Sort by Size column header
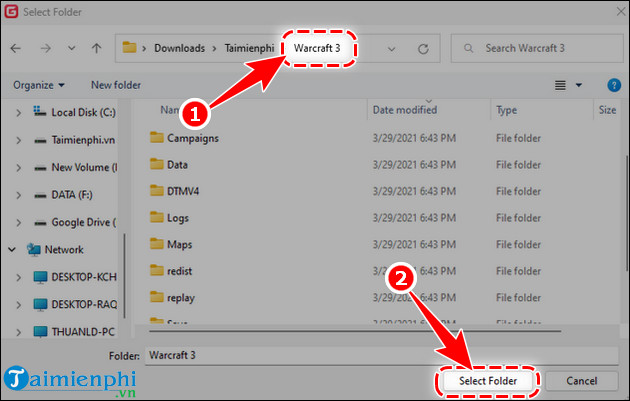 click(x=607, y=110)
